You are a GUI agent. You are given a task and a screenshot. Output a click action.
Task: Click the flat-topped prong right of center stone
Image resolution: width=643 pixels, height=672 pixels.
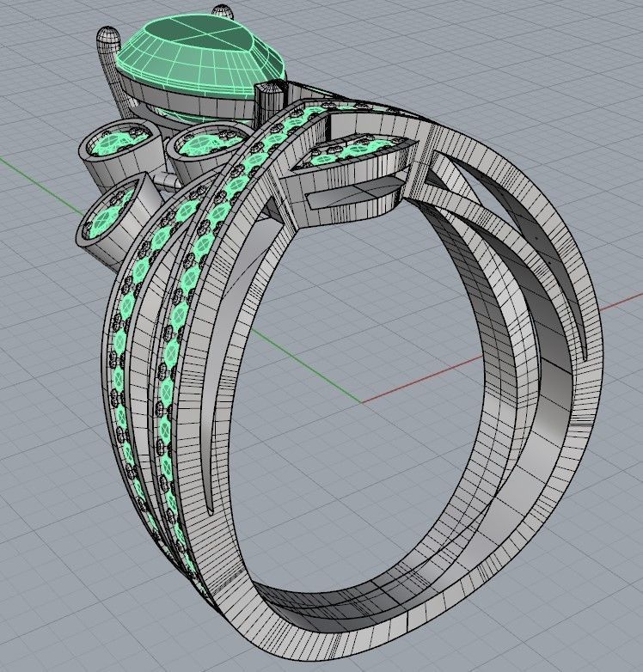pos(269,104)
